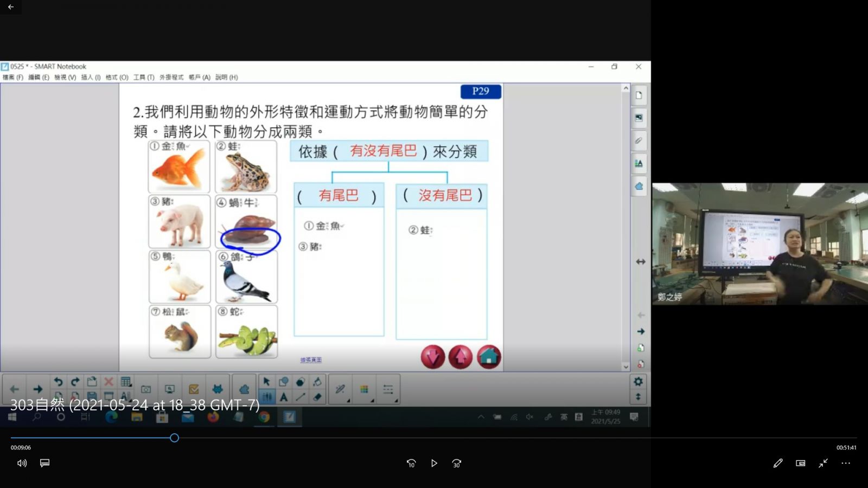The width and height of the screenshot is (868, 488).
Task: Click the video seek bar position handle
Action: (x=174, y=438)
